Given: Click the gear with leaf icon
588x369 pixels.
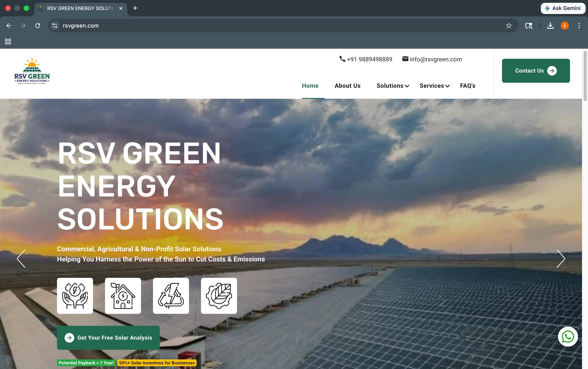Looking at the screenshot, I should pos(219,296).
